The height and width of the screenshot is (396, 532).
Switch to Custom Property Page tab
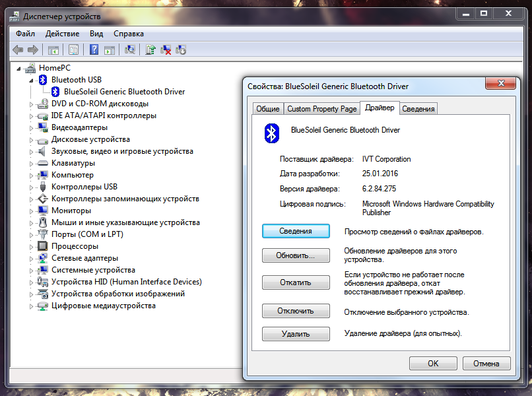[322, 109]
